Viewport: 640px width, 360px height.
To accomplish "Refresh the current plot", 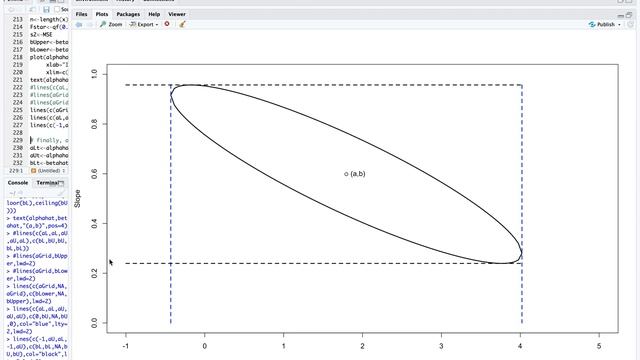I will (631, 24).
